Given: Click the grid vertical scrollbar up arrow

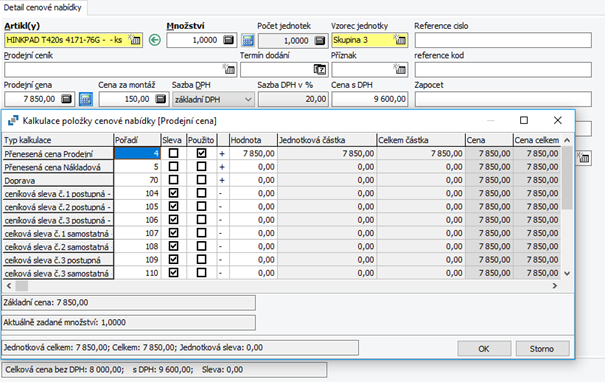Looking at the screenshot, I should coord(567,140).
